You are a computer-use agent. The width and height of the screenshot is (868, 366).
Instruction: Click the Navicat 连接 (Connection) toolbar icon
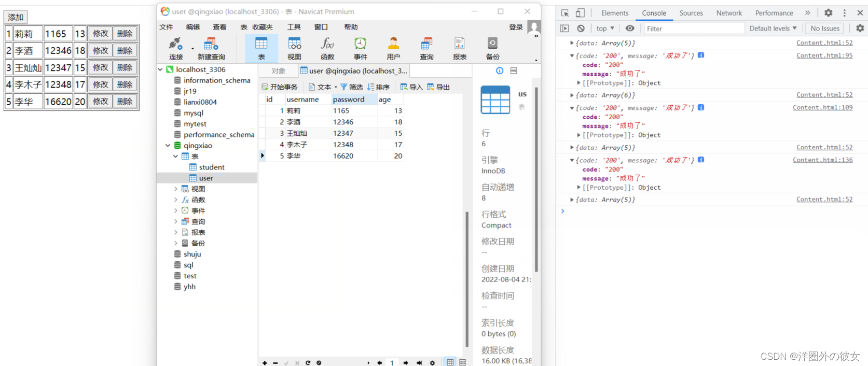click(x=176, y=49)
